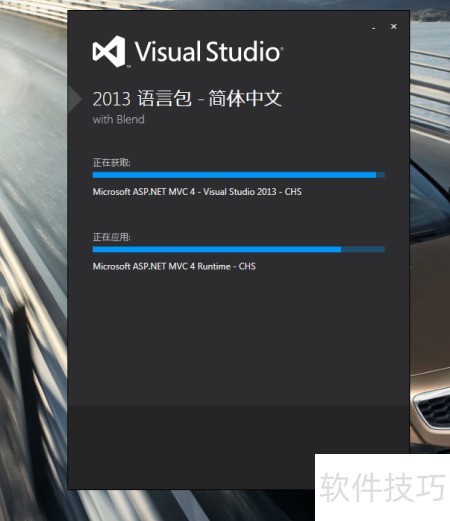Click the "正在应用:" label
Viewport: 450px width, 521px height.
tap(112, 237)
